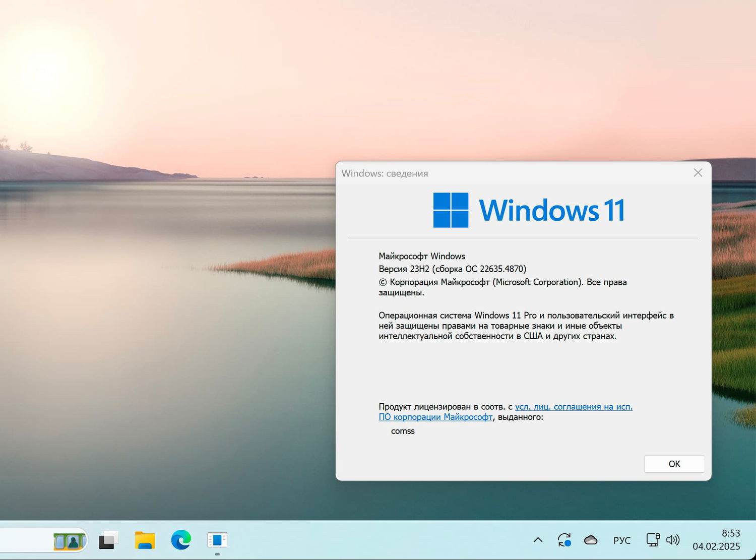756x560 pixels.
Task: Select the running winver app taskbar icon
Action: click(217, 540)
